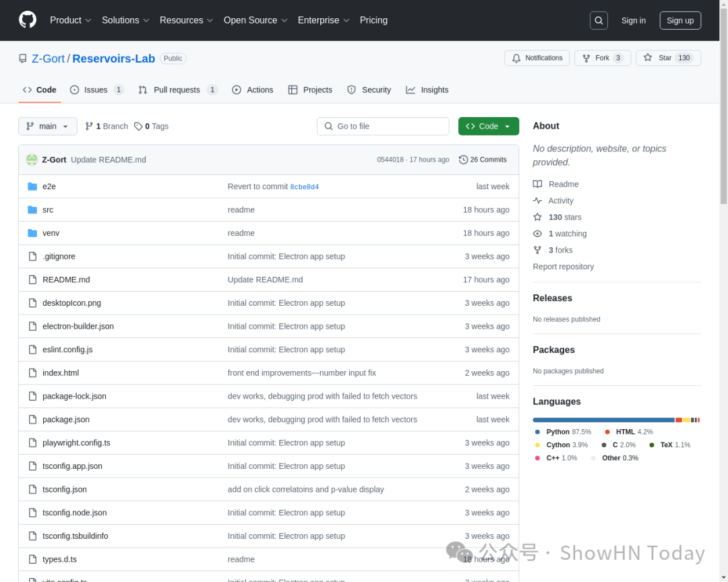Click the package.json file icon

[x=32, y=419]
